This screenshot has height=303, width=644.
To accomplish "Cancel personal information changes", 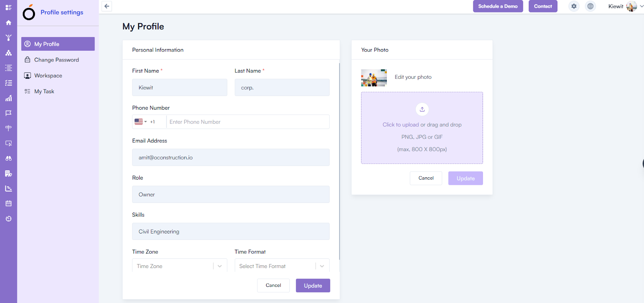I will pyautogui.click(x=273, y=285).
